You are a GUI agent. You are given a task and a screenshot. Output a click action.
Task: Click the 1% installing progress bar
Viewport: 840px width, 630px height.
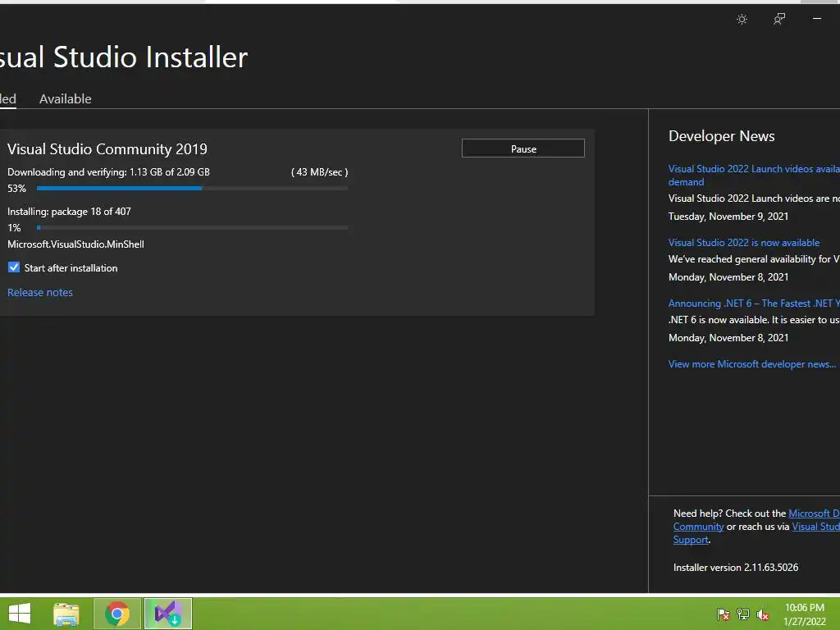point(192,228)
